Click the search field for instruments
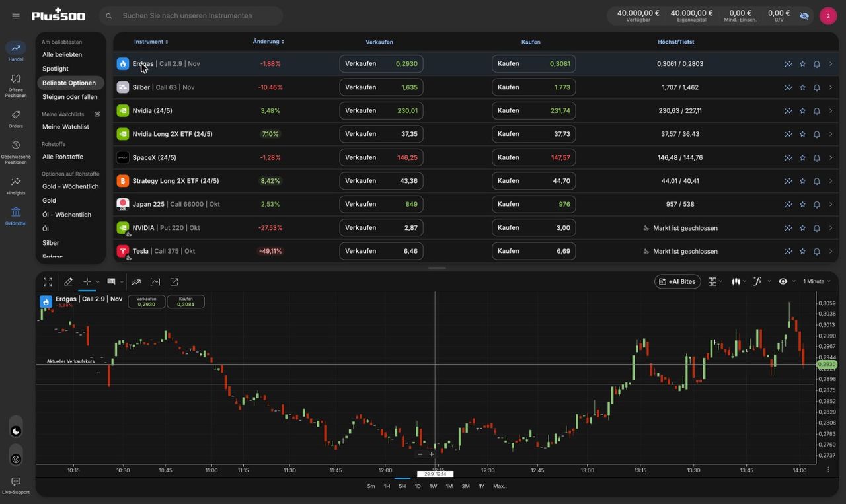The image size is (846, 504). (x=192, y=16)
